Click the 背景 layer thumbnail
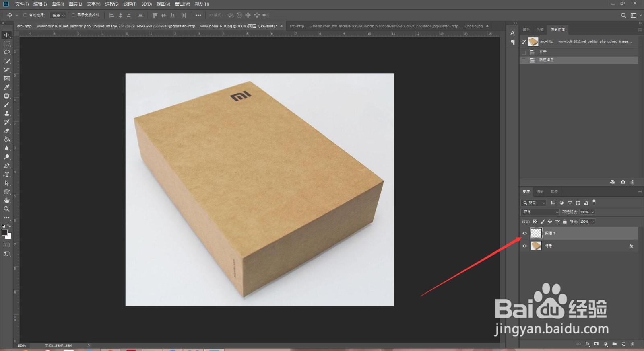 tap(536, 246)
